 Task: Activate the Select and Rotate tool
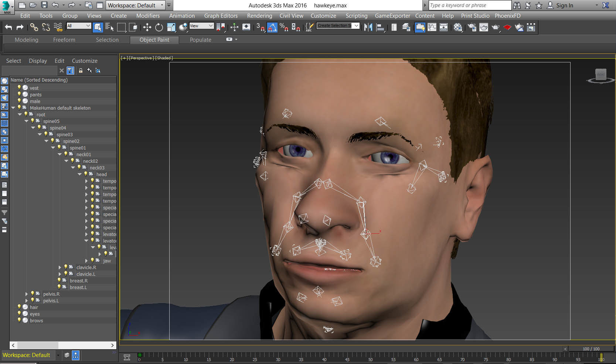tap(159, 27)
